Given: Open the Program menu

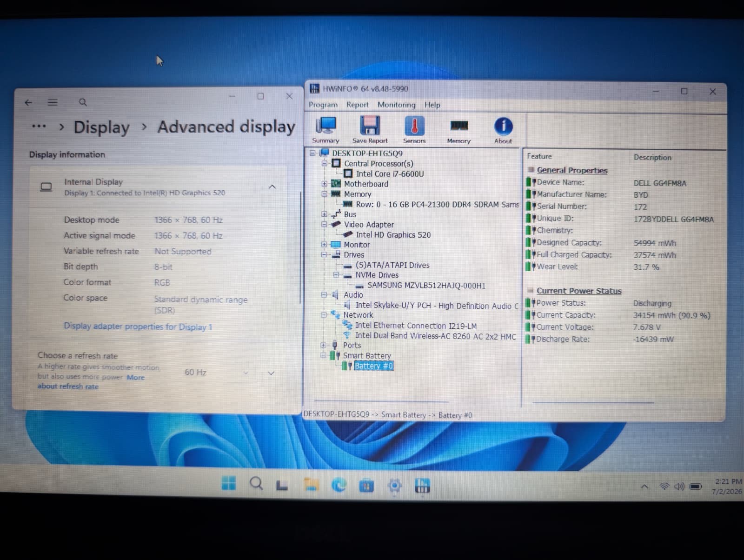Looking at the screenshot, I should pyautogui.click(x=323, y=105).
